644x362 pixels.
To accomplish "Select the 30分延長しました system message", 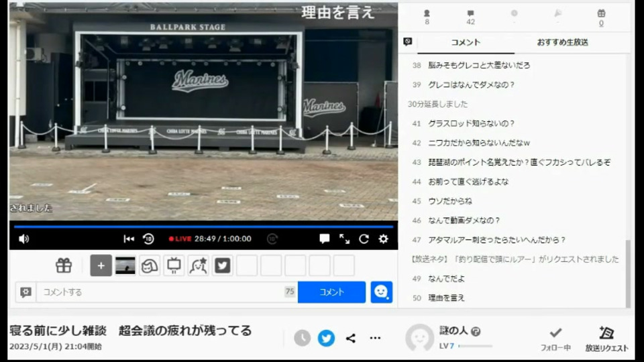I will (x=437, y=105).
